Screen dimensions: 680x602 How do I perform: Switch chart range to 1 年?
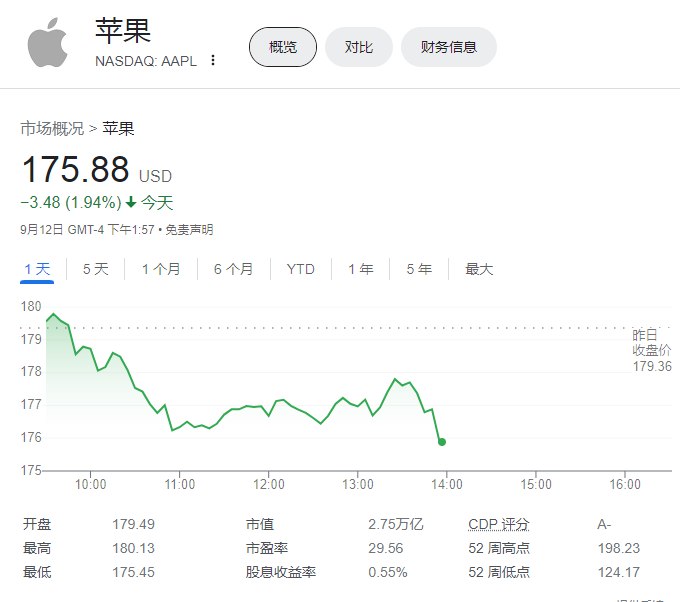click(x=361, y=269)
